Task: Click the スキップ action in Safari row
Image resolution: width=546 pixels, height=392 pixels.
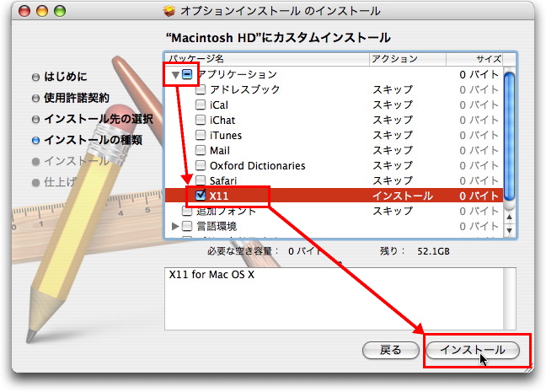Action: click(393, 180)
